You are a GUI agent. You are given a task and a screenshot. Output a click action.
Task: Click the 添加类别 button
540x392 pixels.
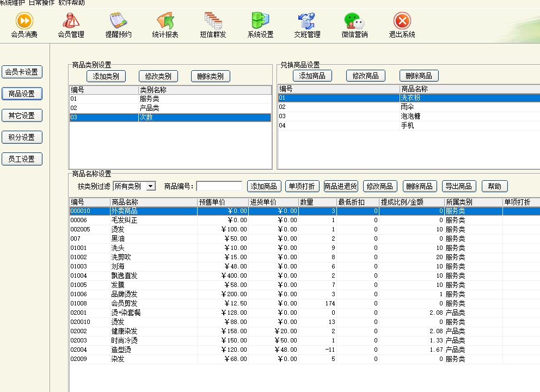coord(106,76)
